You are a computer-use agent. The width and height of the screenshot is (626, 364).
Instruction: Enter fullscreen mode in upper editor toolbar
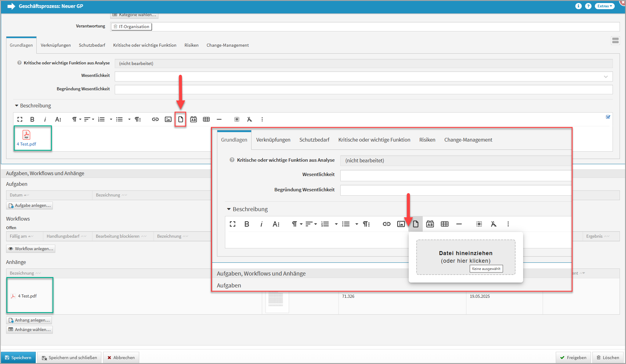(x=20, y=119)
